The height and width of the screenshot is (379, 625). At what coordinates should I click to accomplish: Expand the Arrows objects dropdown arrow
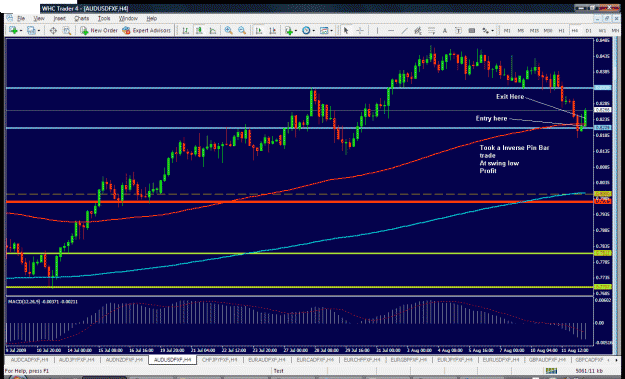pyautogui.click(x=493, y=31)
